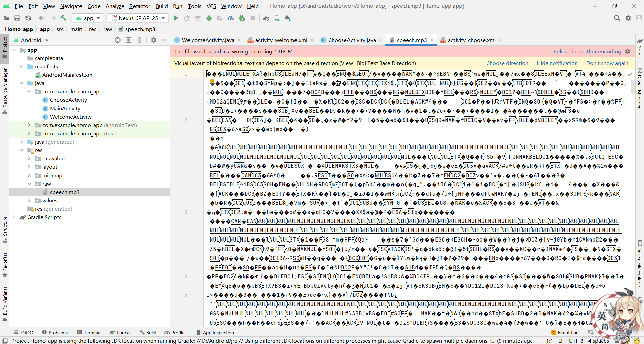The width and height of the screenshot is (644, 344).
Task: Click the Save All toolbar icon
Action: pos(17,18)
